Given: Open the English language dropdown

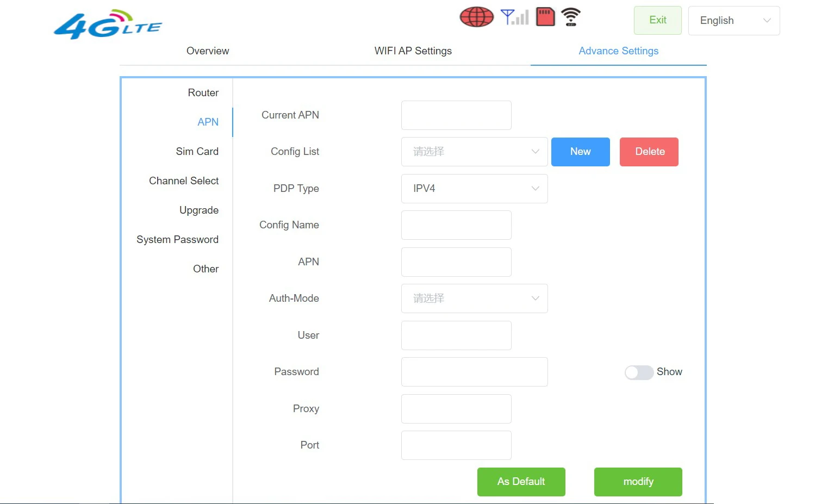Looking at the screenshot, I should pyautogui.click(x=734, y=21).
